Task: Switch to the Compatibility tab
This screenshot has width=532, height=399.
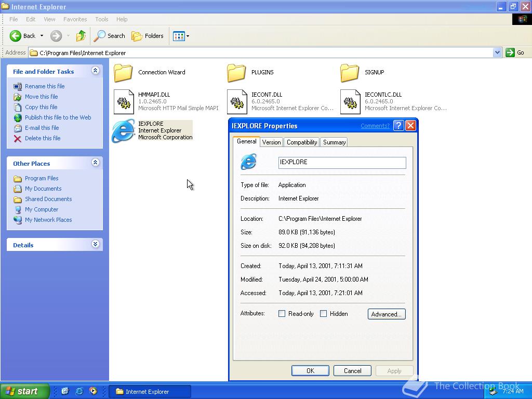Action: click(x=302, y=142)
